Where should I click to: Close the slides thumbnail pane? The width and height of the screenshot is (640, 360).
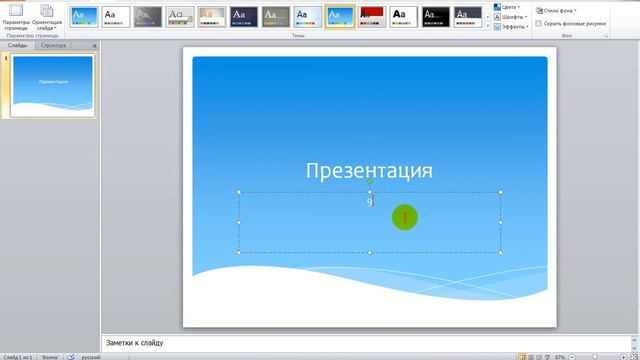click(95, 46)
